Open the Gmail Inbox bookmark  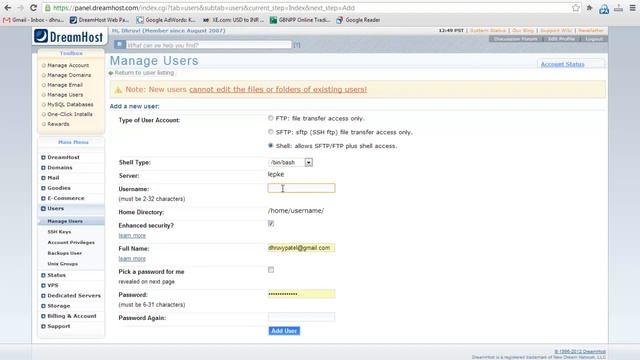click(33, 20)
